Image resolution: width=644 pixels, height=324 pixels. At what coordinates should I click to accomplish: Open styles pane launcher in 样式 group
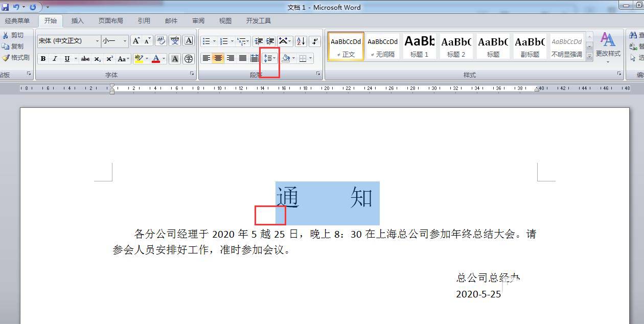pos(620,74)
